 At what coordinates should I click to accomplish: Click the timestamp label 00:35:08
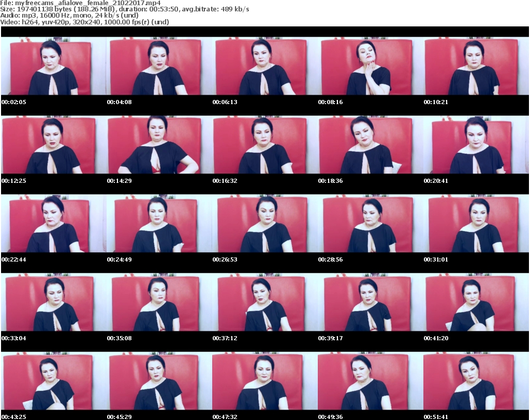pyautogui.click(x=120, y=338)
